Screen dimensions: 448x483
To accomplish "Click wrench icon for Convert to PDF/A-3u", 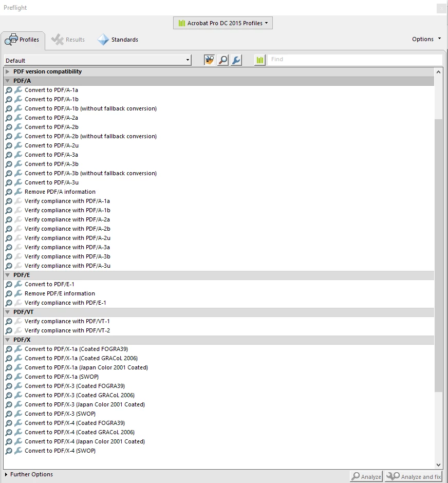I will point(18,182).
